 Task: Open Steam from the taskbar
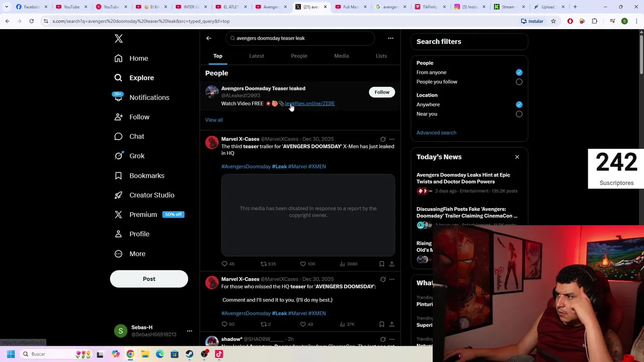[189, 354]
